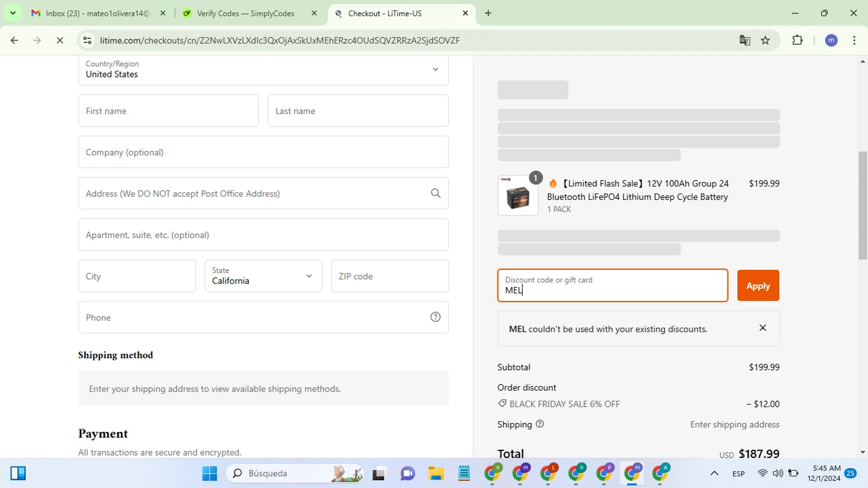Click the Company (optional) field
The width and height of the screenshot is (868, 488).
pos(263,152)
